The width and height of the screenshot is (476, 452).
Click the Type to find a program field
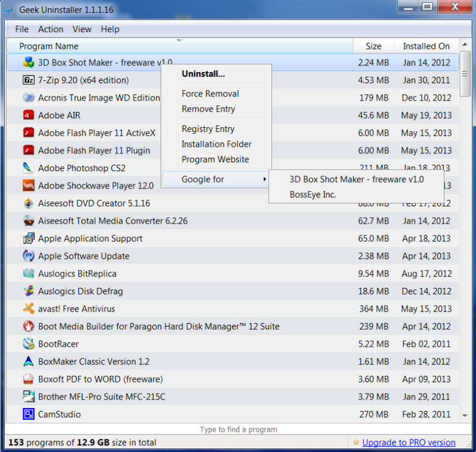(x=239, y=429)
